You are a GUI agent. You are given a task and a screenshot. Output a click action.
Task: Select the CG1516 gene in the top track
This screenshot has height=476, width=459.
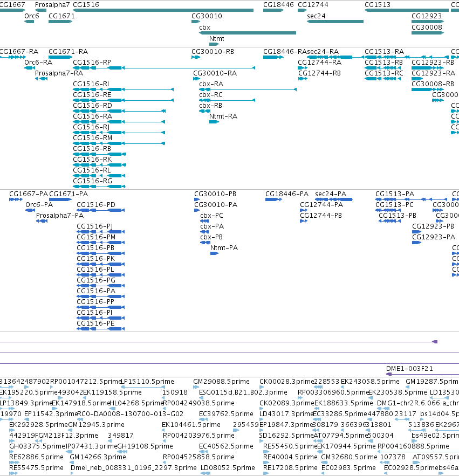click(x=163, y=10)
